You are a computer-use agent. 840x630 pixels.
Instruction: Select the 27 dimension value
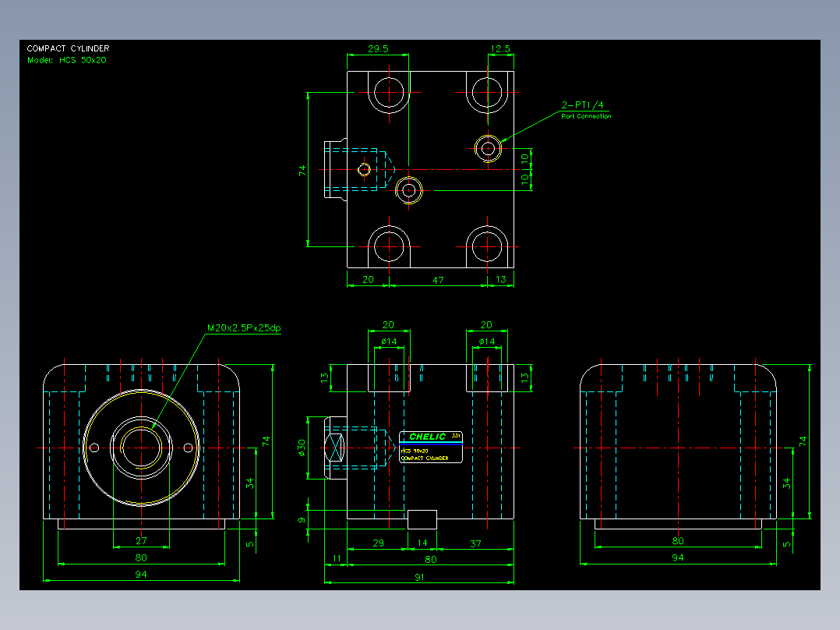141,540
